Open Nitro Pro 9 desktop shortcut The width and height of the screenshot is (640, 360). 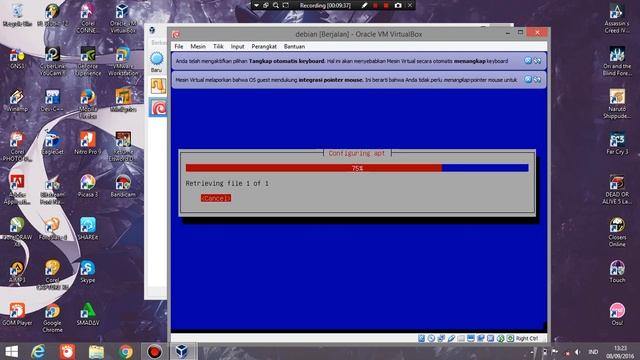click(88, 144)
